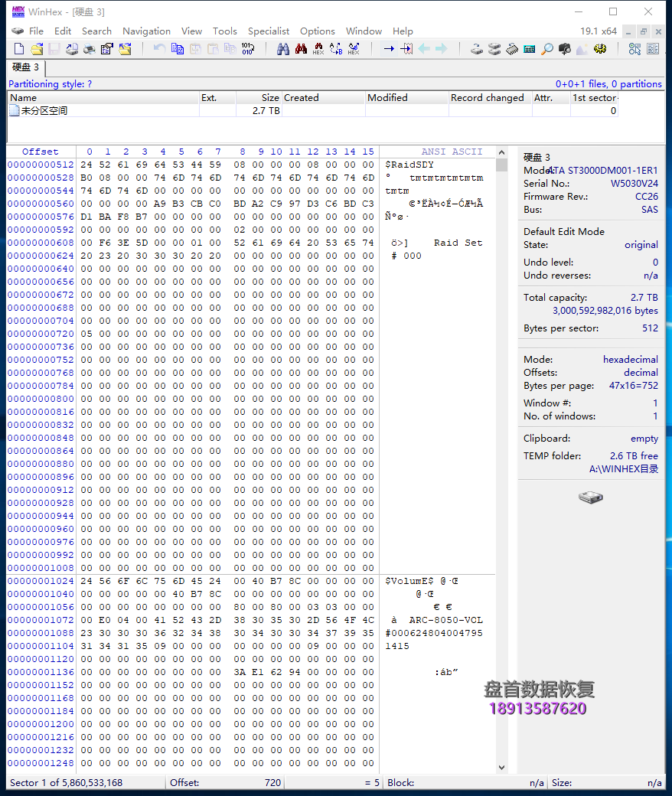Viewport: 672px width, 796px height.
Task: Click the Go To Offset arrow icon
Action: click(x=389, y=49)
